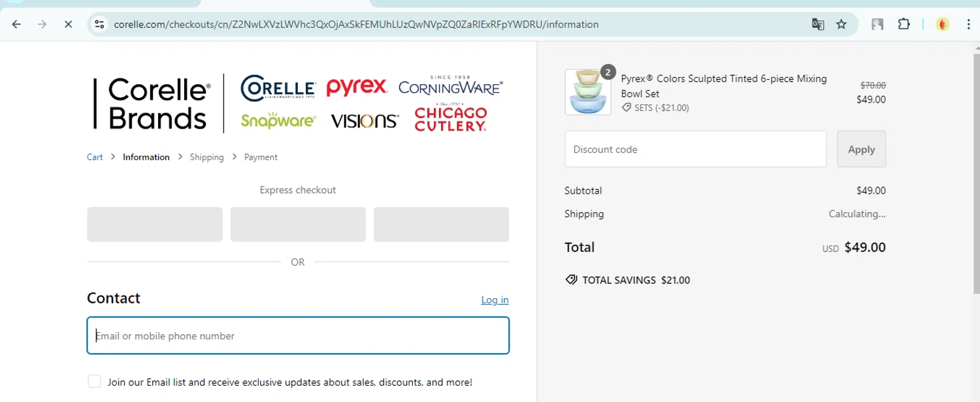Click the Email or mobile phone number field
Image resolution: width=980 pixels, height=402 pixels.
(x=298, y=335)
